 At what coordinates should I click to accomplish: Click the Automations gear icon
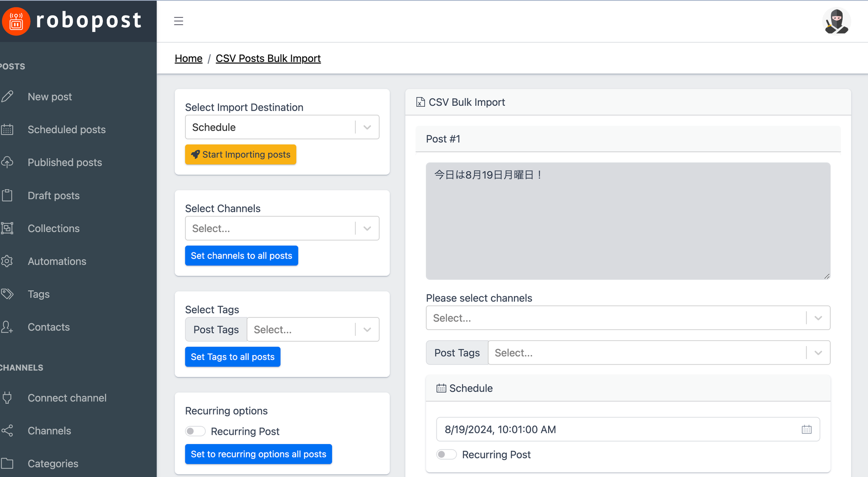(x=7, y=261)
